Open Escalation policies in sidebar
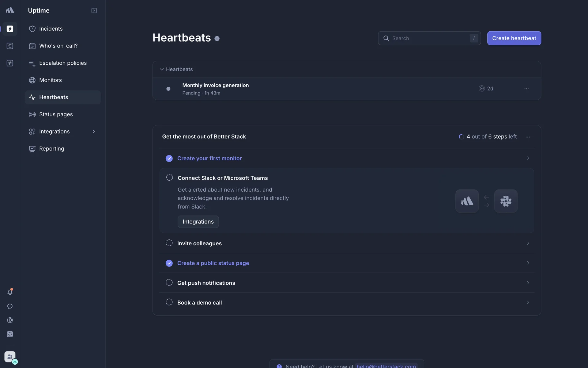This screenshot has width=588, height=368. pyautogui.click(x=63, y=63)
